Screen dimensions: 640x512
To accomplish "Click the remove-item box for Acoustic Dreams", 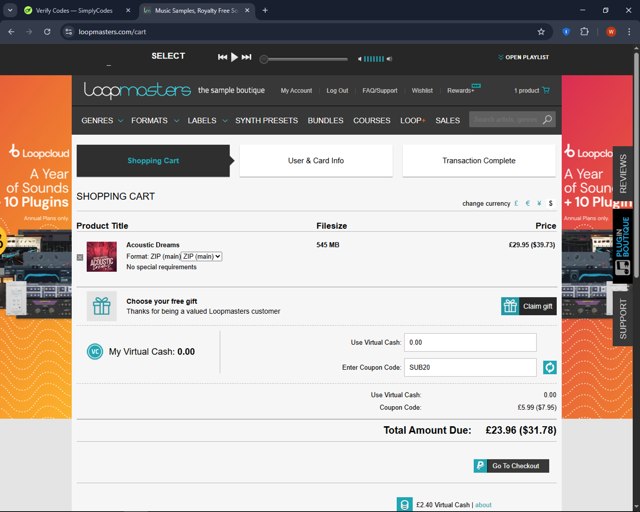I will (80, 257).
